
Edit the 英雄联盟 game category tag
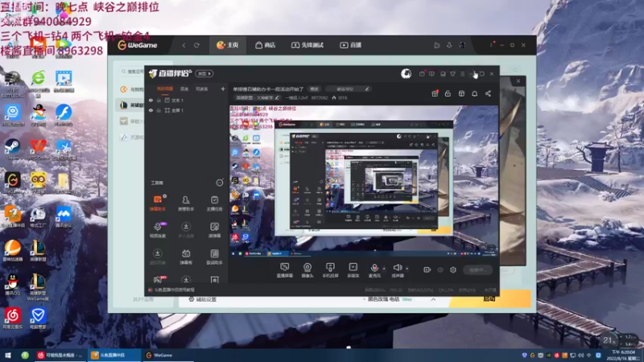[x=258, y=97]
